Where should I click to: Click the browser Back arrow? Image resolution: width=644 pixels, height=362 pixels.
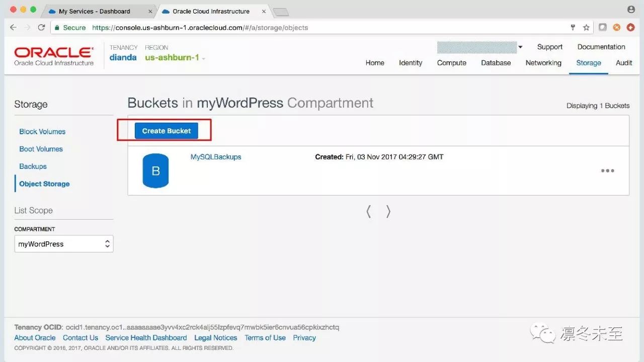[x=13, y=28]
